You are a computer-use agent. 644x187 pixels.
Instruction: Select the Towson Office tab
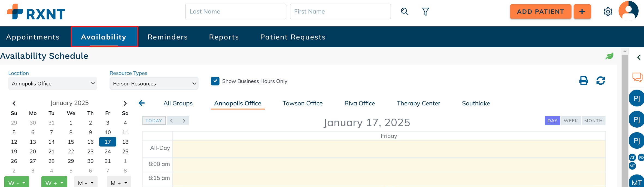click(302, 103)
